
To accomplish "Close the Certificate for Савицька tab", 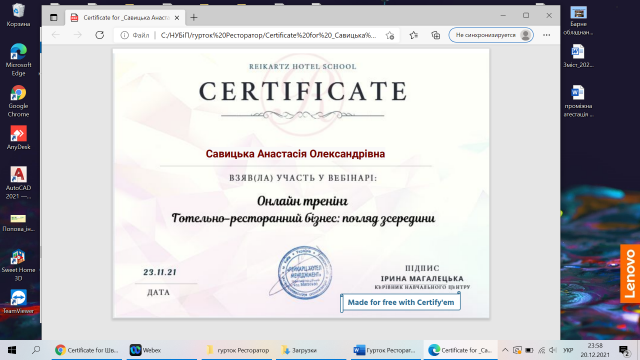I will click(x=177, y=18).
